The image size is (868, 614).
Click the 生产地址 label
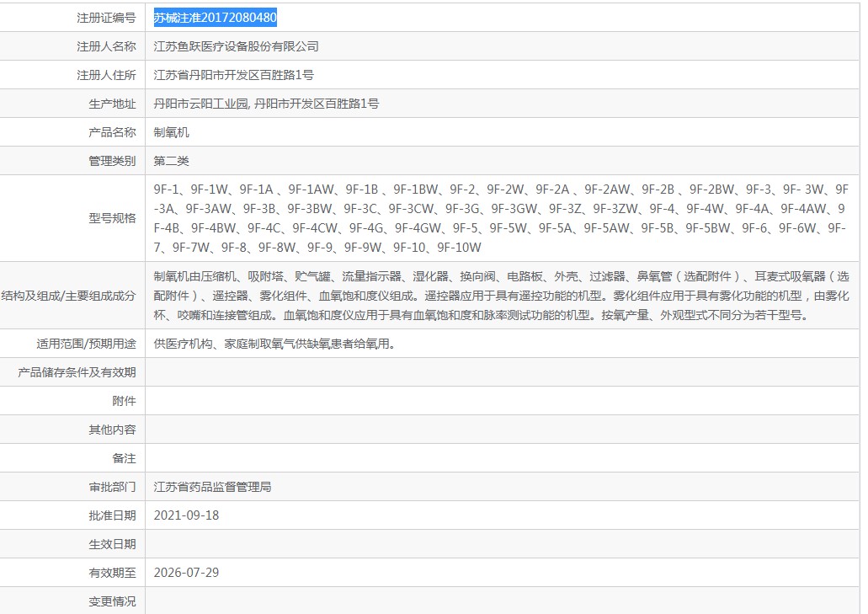[x=112, y=104]
